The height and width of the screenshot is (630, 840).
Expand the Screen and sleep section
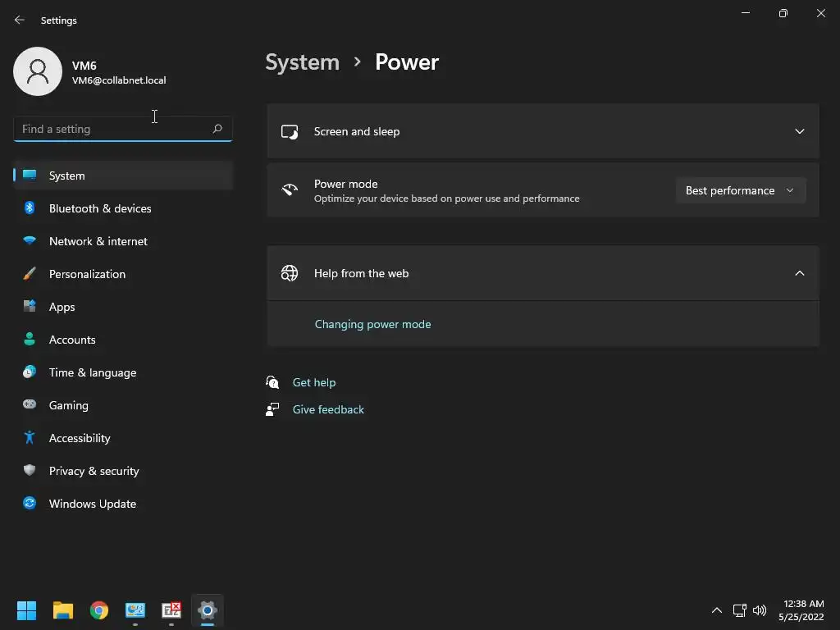pos(799,131)
